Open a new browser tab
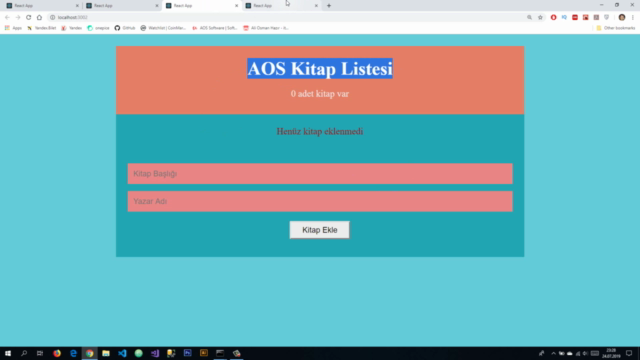 pyautogui.click(x=329, y=6)
